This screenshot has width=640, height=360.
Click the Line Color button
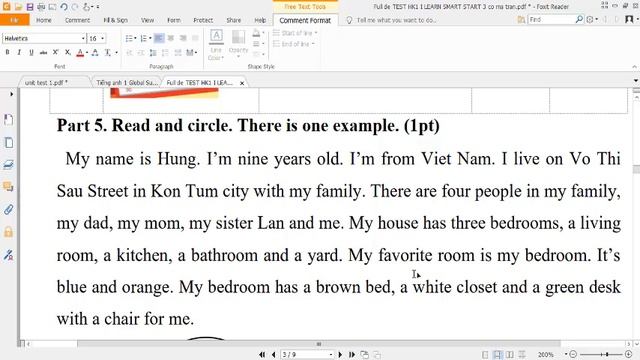(216, 45)
